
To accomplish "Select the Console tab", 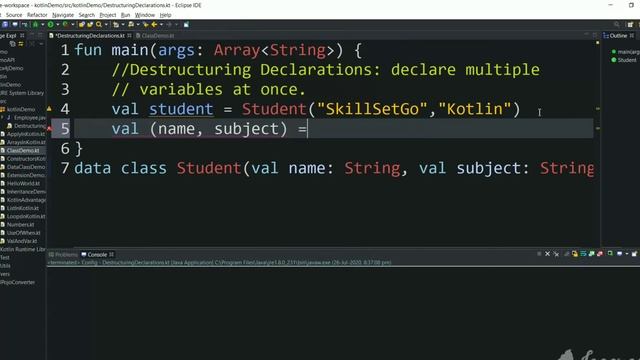I will click(97, 254).
